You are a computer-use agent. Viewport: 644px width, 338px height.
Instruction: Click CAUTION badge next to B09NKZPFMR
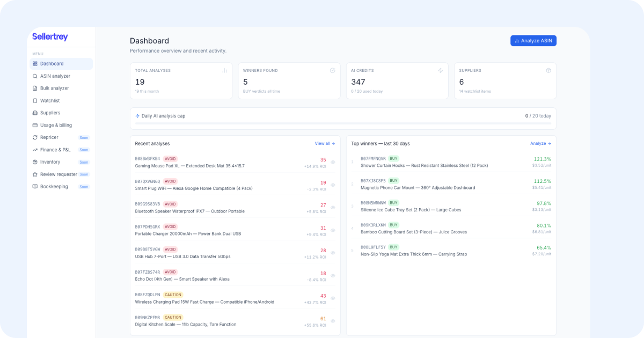[x=173, y=317]
